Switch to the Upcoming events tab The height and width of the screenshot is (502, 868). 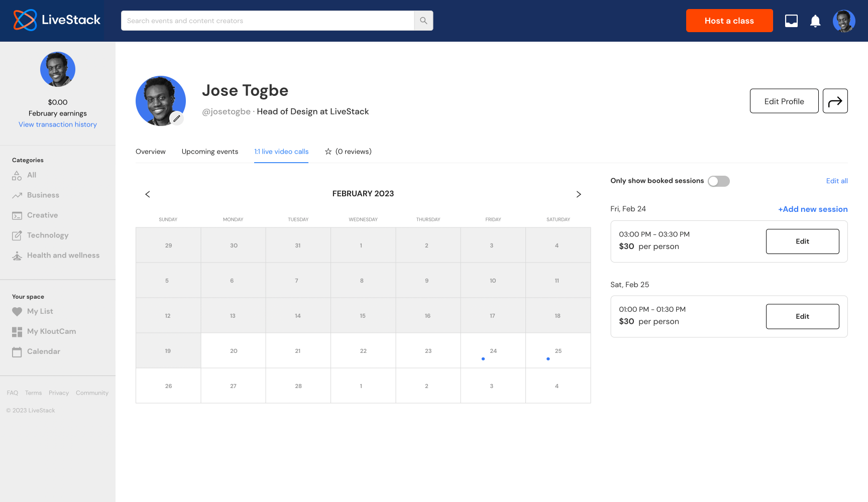[x=210, y=151]
